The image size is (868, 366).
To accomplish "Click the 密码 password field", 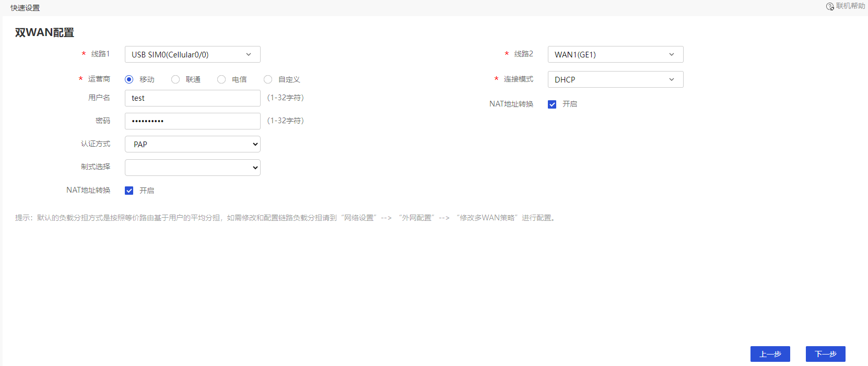I will (x=193, y=121).
